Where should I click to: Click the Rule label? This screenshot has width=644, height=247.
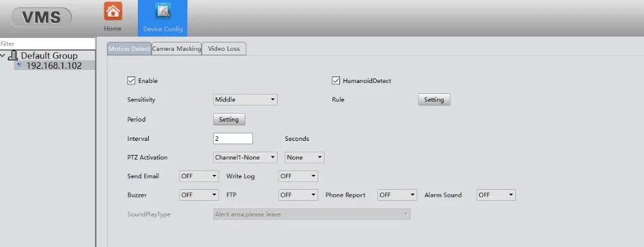[338, 100]
